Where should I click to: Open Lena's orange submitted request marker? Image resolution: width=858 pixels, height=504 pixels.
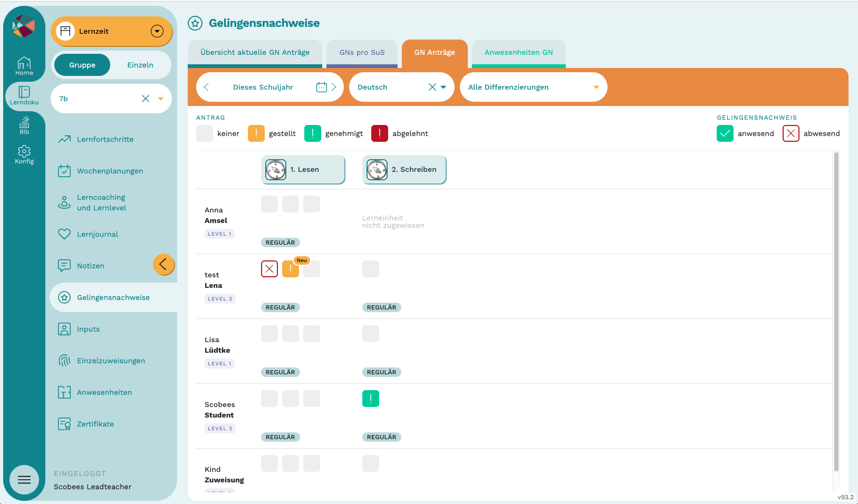(x=291, y=269)
